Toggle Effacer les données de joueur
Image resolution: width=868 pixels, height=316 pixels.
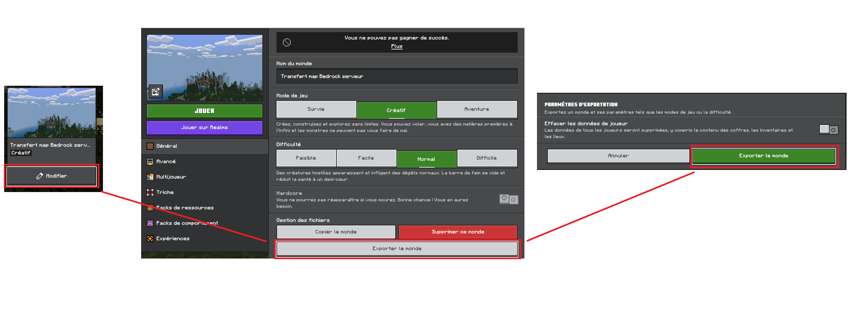[829, 129]
